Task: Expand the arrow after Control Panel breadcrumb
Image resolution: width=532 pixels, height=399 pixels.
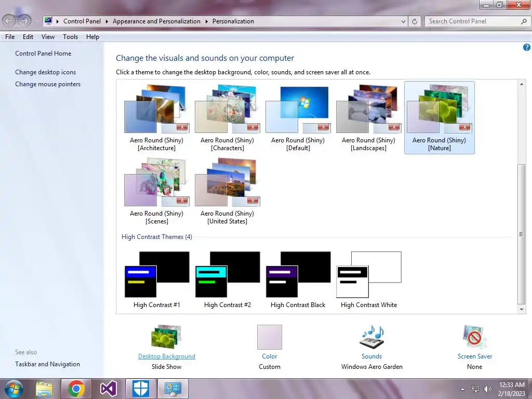Action: coord(107,21)
